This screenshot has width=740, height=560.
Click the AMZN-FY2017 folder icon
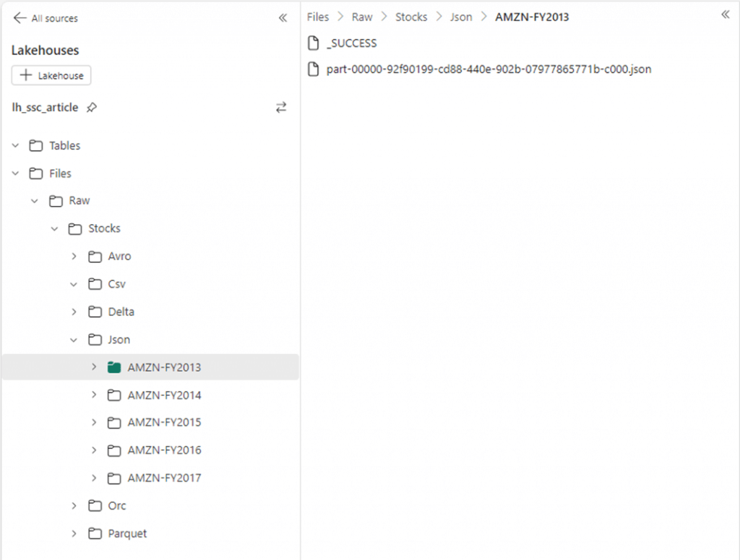click(x=114, y=478)
